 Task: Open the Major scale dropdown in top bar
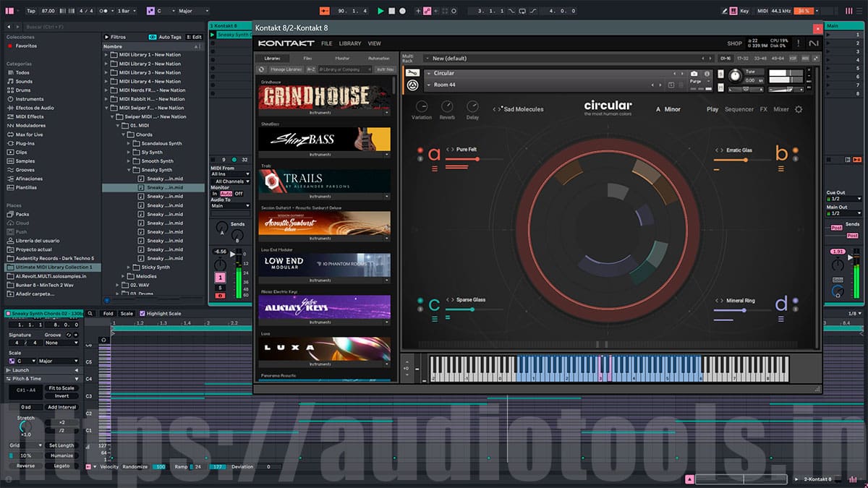pos(192,11)
